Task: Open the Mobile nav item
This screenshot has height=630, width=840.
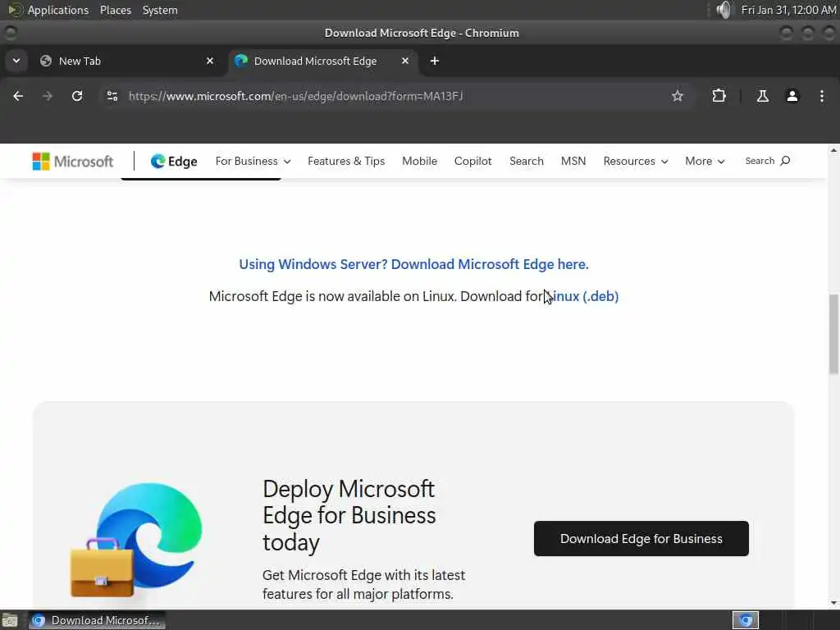Action: 419,162
